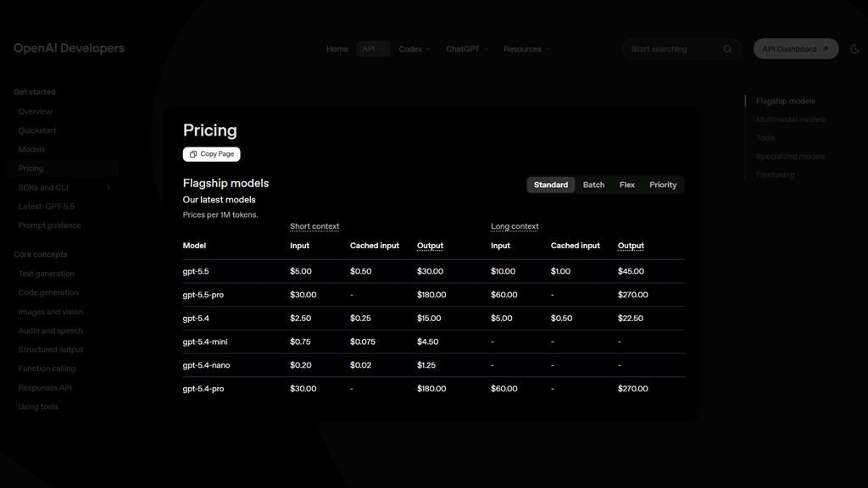The image size is (868, 488).
Task: Jump to Flagship models section
Action: (785, 102)
